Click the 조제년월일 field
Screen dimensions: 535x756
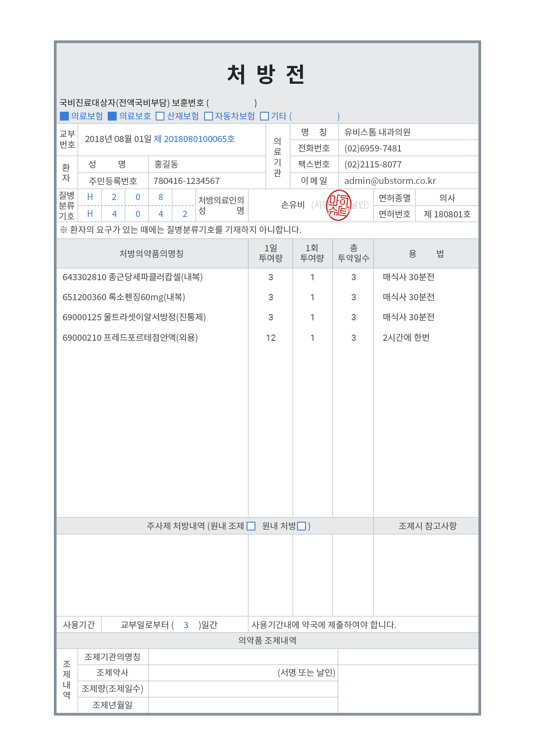tap(243, 705)
